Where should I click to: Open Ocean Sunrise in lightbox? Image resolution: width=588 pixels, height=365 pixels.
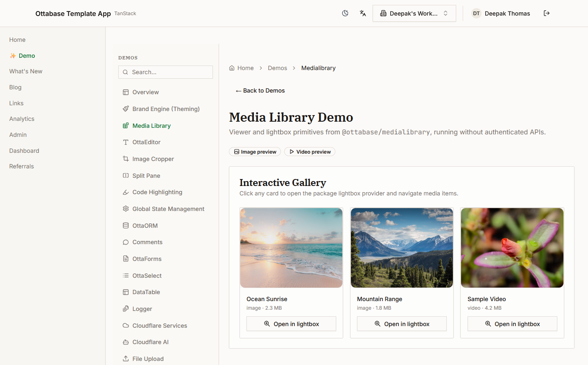(x=291, y=324)
